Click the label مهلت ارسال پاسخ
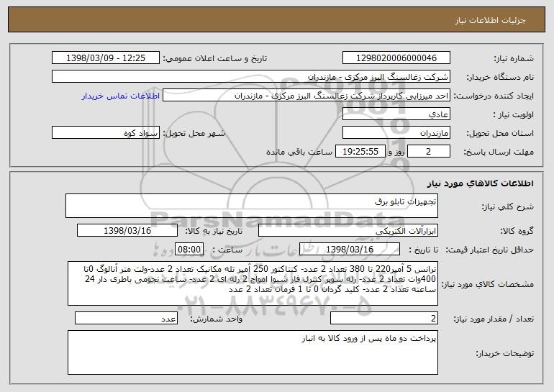This screenshot has width=554, height=392. (x=499, y=152)
